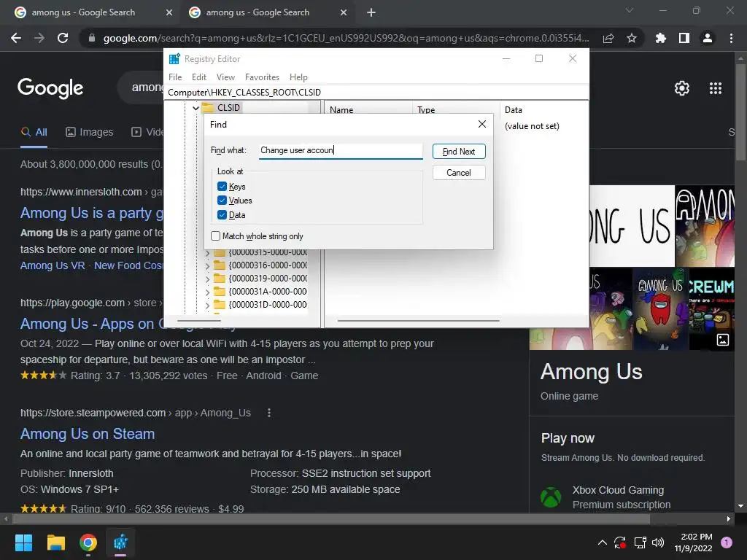Open Registry Editor Help menu
Image resolution: width=747 pixels, height=560 pixels.
[x=298, y=77]
